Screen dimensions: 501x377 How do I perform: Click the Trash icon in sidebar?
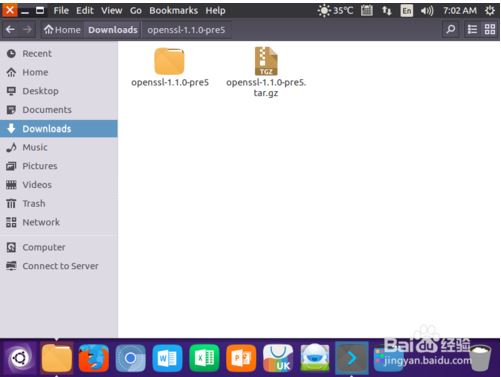[x=11, y=203]
